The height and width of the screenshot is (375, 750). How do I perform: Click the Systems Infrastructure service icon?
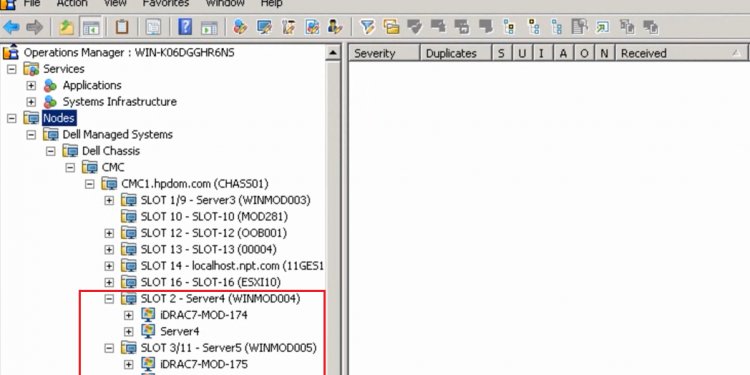click(x=50, y=101)
